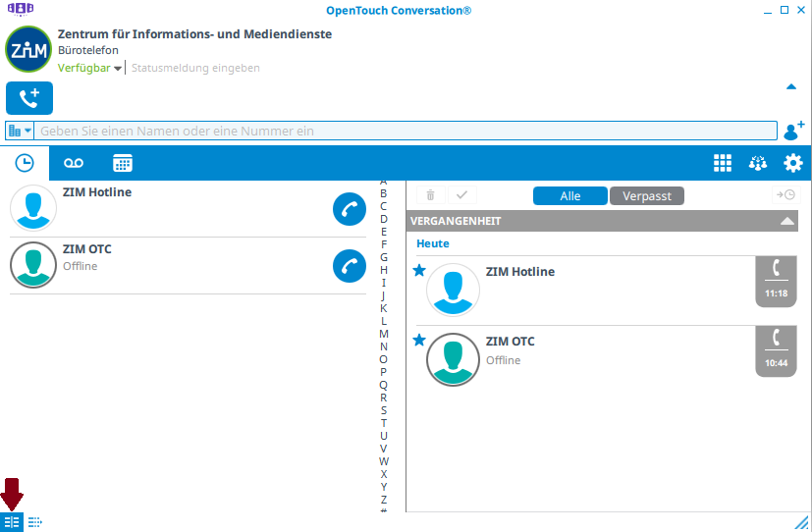Viewport: 812px width, 532px height.
Task: Open the conference group icon
Action: (x=757, y=164)
